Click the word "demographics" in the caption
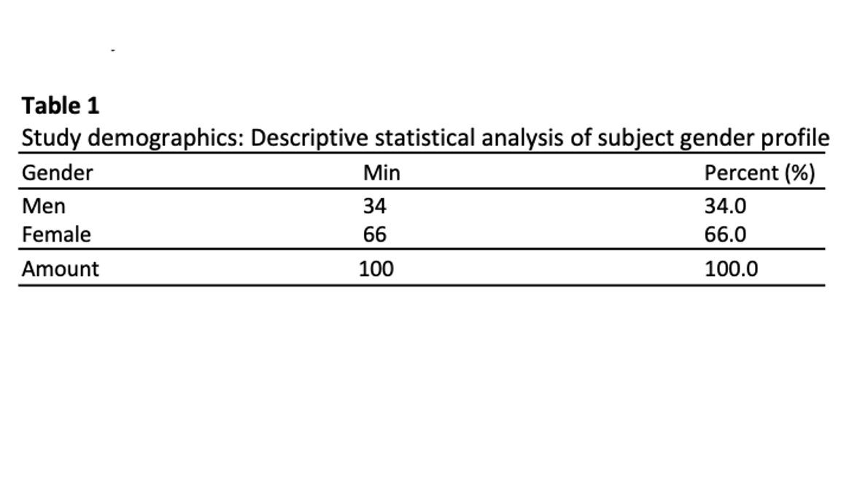Screen dimensions: 868x492 point(155,138)
